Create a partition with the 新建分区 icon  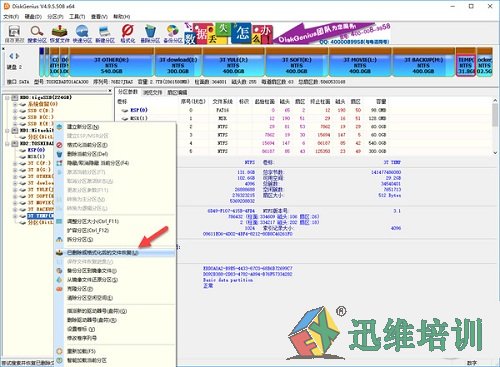(x=105, y=34)
